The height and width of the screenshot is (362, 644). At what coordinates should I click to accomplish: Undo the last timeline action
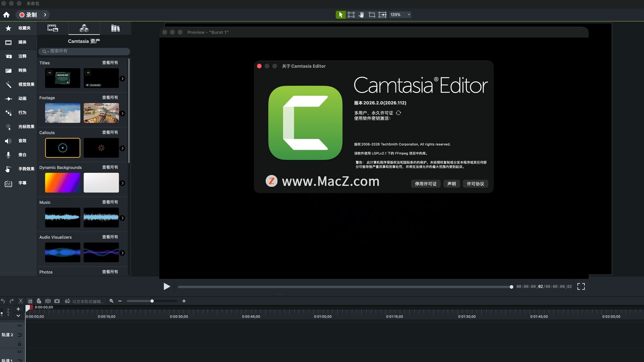[x=3, y=301]
